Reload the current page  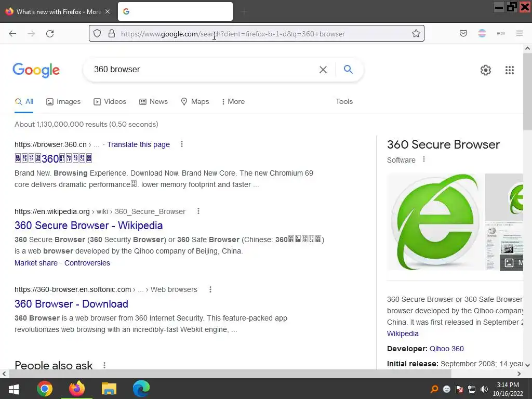(x=50, y=34)
